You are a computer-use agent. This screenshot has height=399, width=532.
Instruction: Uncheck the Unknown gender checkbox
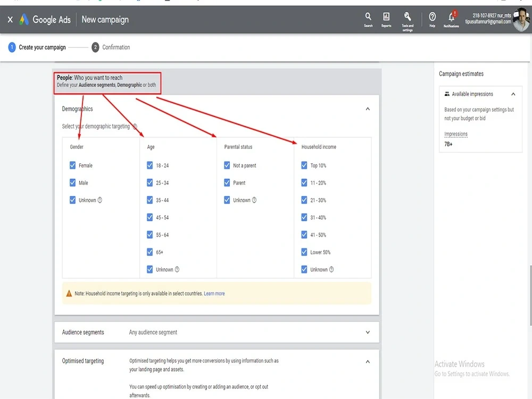tap(72, 200)
